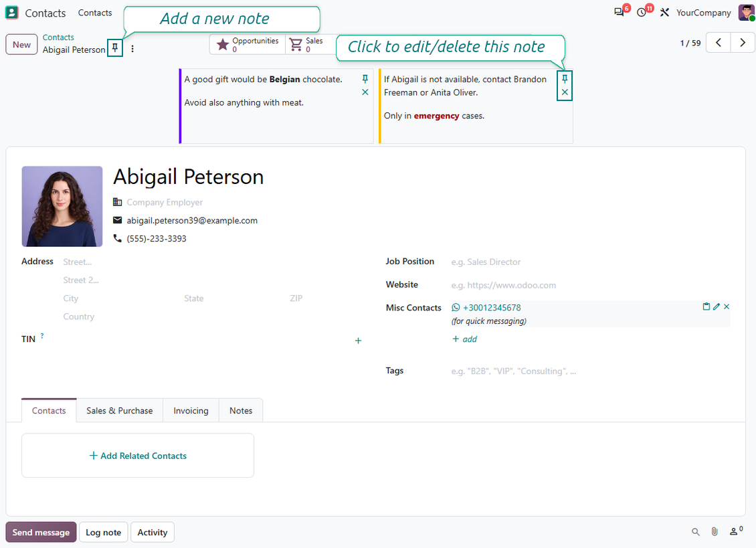Click the ZIP field
Image resolution: width=756 pixels, height=548 pixels.
[325, 298]
